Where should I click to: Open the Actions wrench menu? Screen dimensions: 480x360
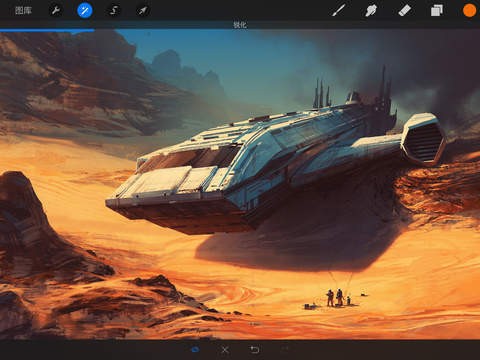click(56, 11)
